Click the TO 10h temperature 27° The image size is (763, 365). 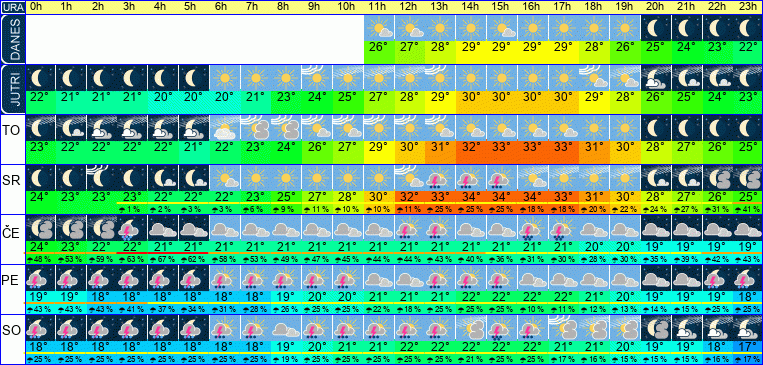coord(348,146)
